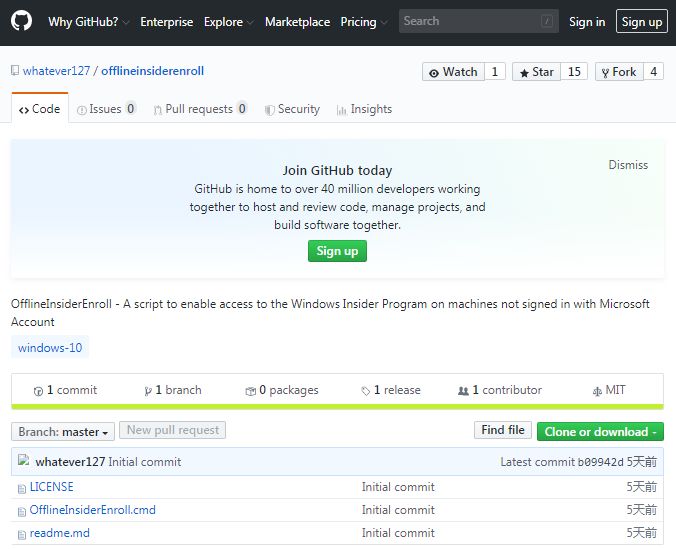The width and height of the screenshot is (676, 549).
Task: Star the repository
Action: point(536,72)
